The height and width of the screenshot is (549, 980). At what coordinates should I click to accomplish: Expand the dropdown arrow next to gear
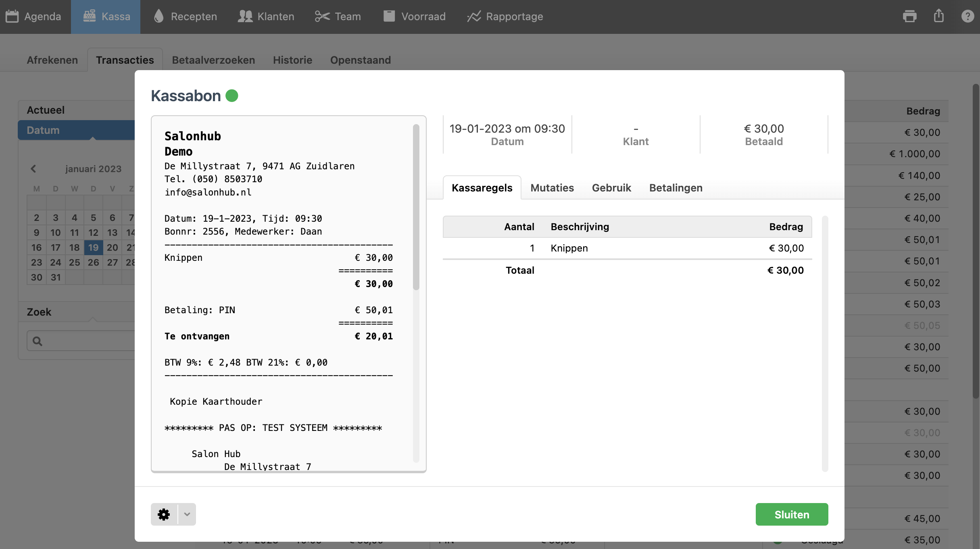[187, 514]
